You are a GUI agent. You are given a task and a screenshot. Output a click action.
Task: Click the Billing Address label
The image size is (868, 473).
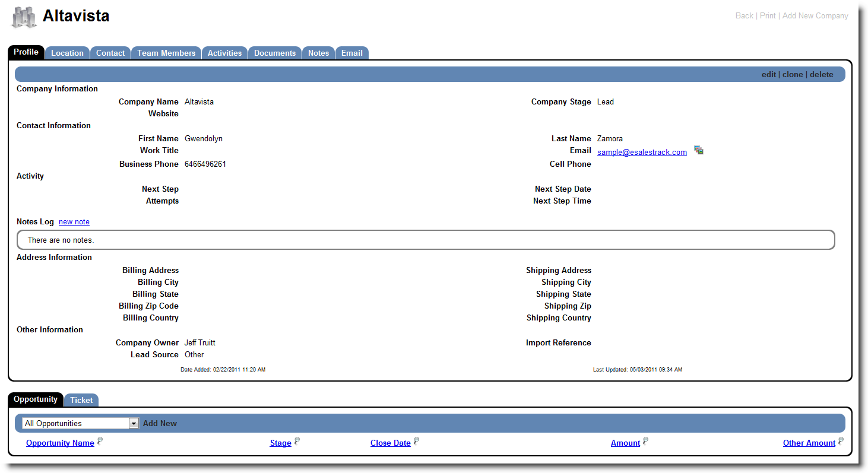pos(150,270)
